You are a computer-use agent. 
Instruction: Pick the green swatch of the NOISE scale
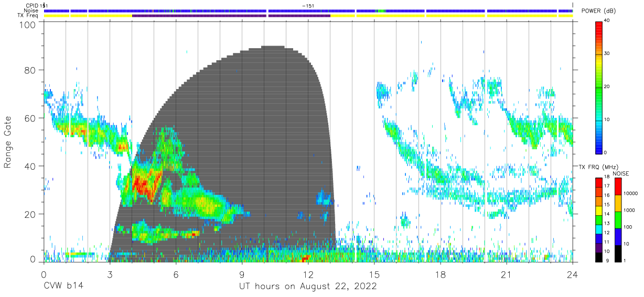617,219
